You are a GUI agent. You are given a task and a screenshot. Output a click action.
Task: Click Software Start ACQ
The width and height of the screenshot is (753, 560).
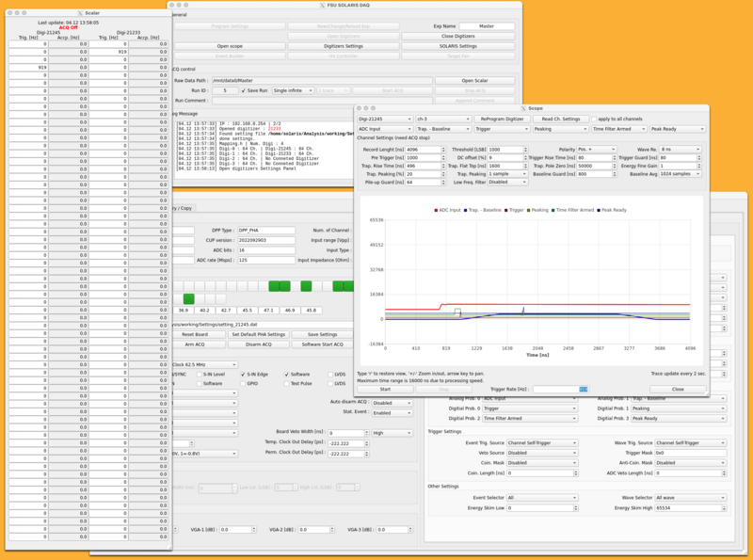(x=322, y=344)
